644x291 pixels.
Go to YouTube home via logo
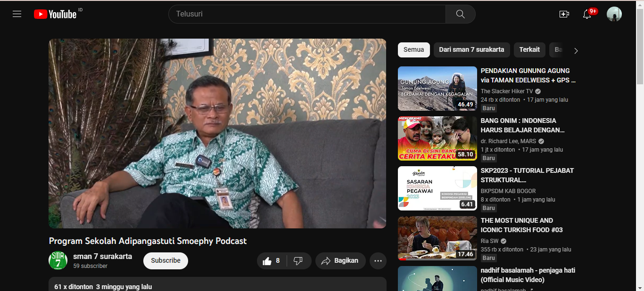55,14
